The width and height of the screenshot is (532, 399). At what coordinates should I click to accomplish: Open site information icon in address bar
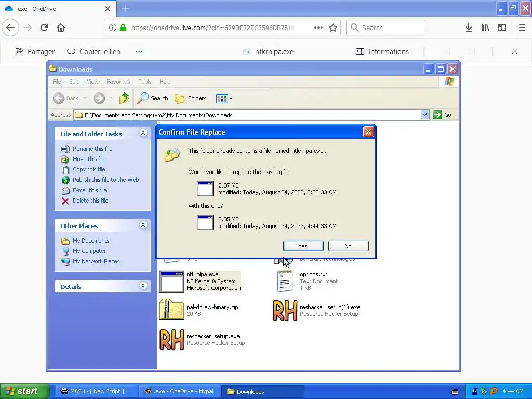tap(112, 28)
